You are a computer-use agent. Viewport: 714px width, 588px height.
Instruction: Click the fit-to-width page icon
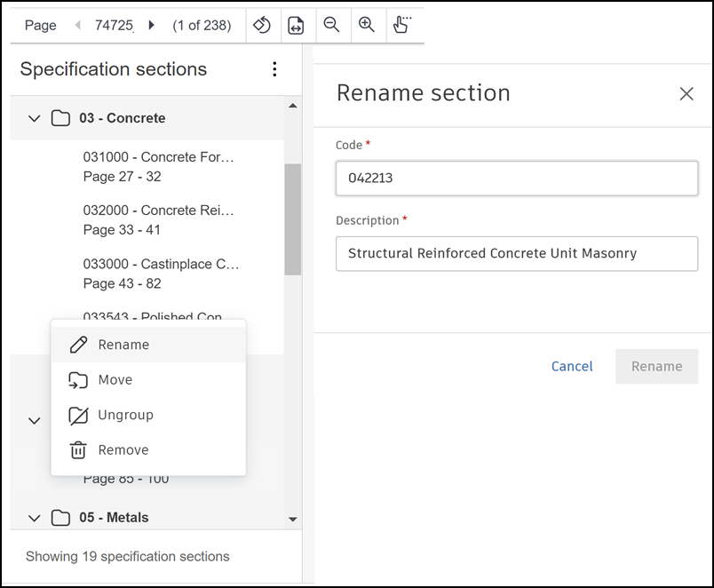click(296, 26)
